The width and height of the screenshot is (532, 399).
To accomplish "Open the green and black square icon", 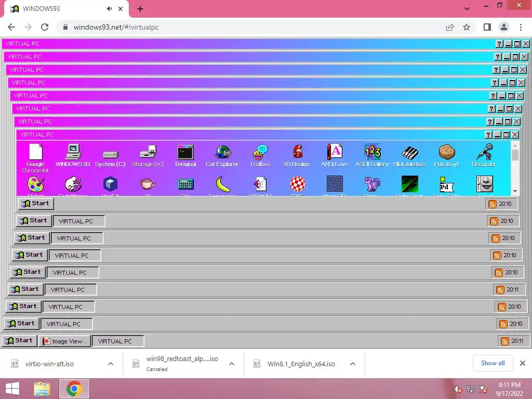I will [409, 184].
